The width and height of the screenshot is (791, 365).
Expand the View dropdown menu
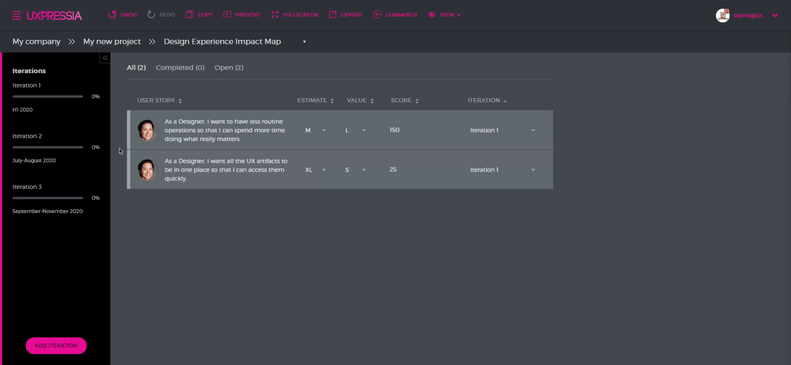[x=444, y=15]
